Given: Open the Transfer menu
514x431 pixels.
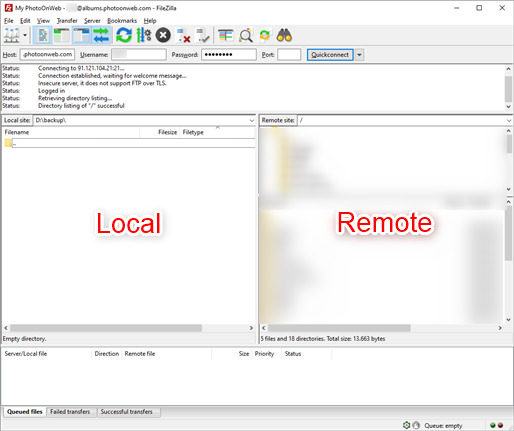Looking at the screenshot, I should point(67,21).
